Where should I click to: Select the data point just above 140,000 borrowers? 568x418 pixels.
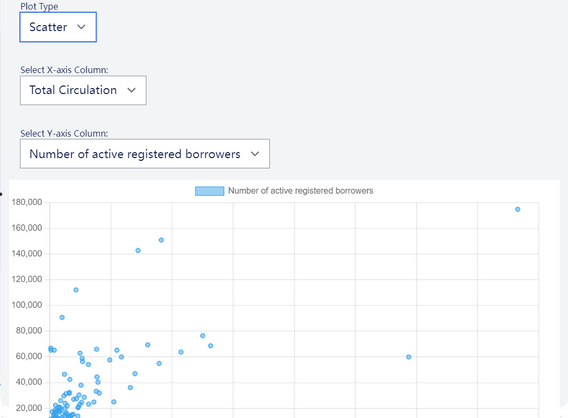pos(138,251)
